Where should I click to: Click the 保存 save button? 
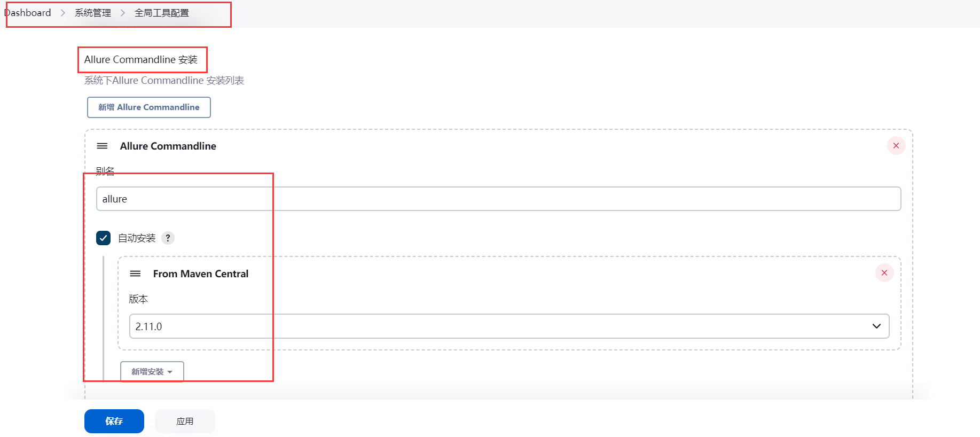tap(114, 421)
